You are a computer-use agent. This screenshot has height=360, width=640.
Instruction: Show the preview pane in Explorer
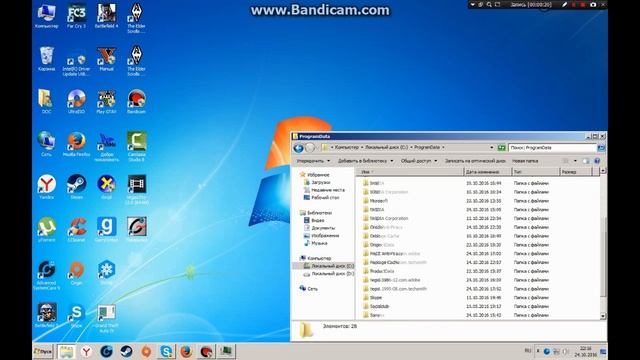[586, 161]
